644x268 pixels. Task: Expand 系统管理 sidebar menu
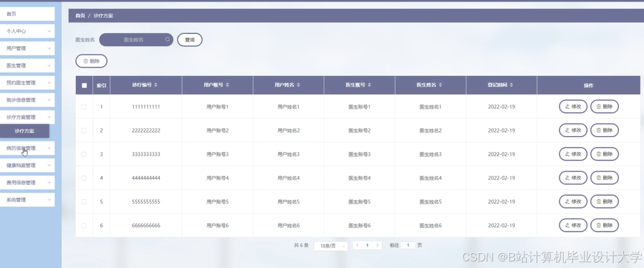click(27, 200)
